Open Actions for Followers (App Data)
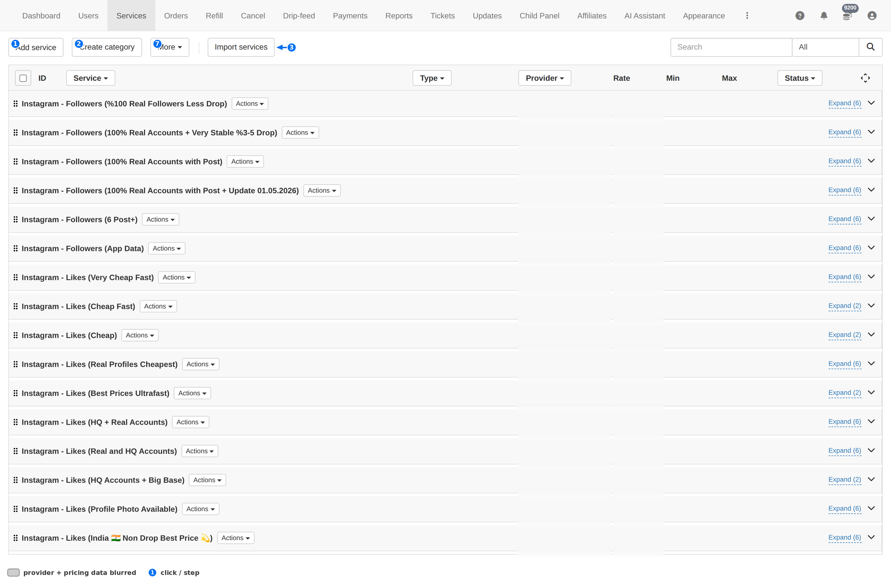The width and height of the screenshot is (891, 588). pos(166,248)
